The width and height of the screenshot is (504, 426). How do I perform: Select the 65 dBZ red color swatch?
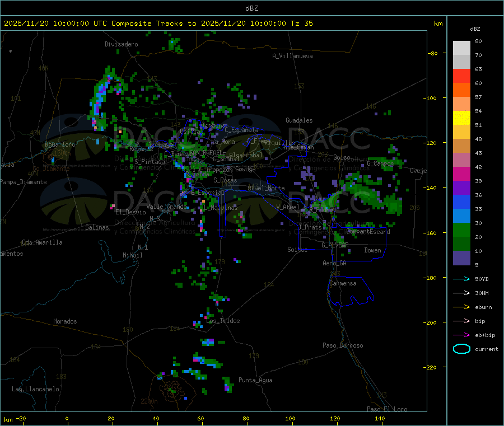(461, 76)
